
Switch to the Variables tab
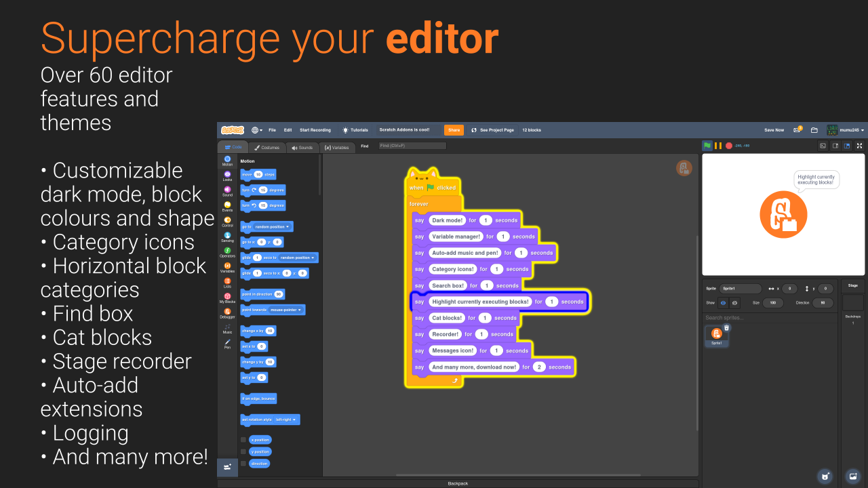337,147
